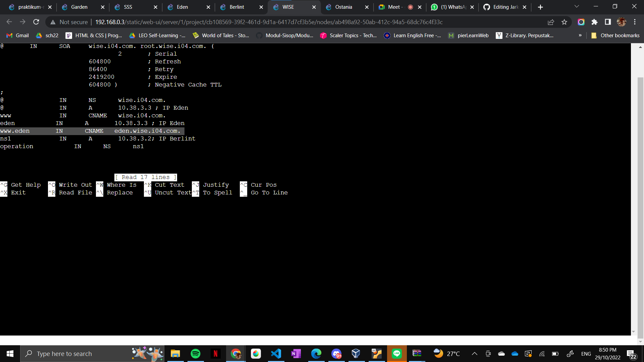Bookmark this page with the star icon

point(565,22)
